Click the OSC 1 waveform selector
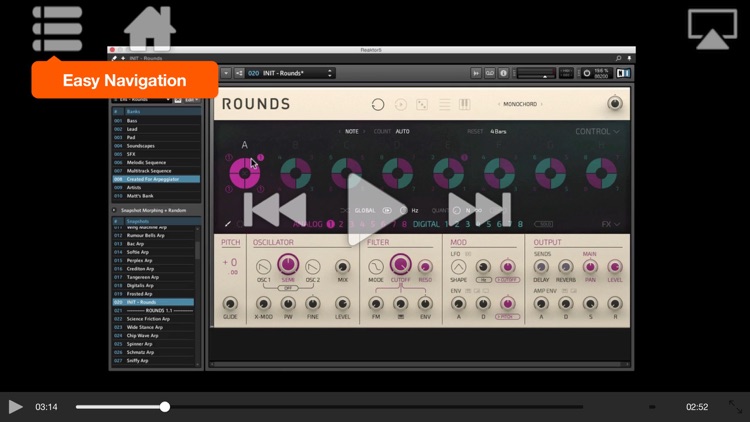The image size is (750, 422). [x=264, y=267]
